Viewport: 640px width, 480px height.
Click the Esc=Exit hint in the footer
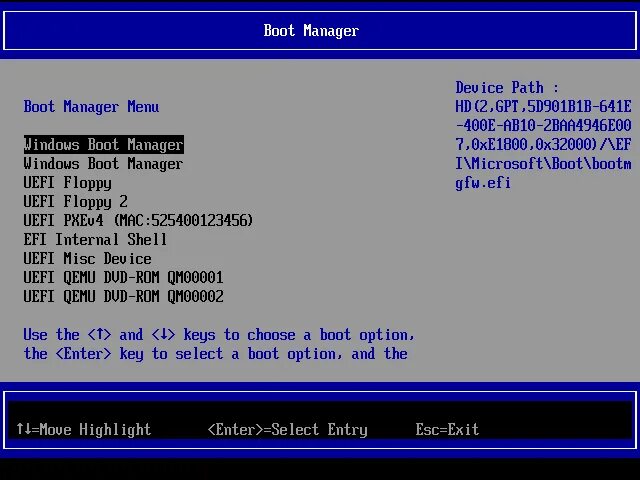point(447,429)
